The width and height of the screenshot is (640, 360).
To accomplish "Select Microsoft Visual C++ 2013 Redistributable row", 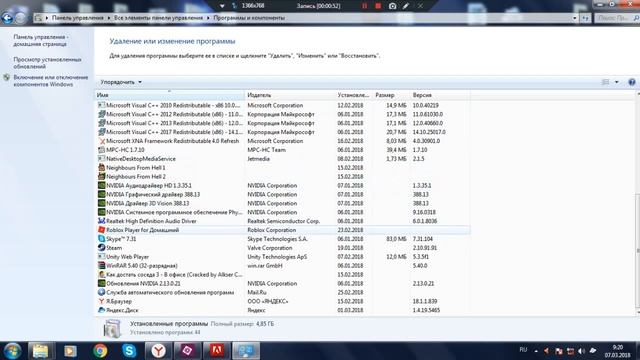I will 282,123.
